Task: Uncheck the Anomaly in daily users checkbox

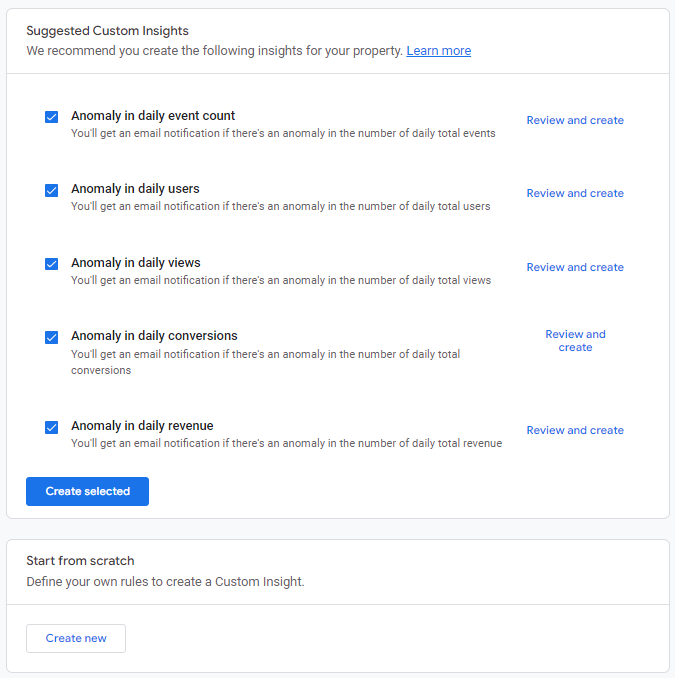Action: pos(52,190)
